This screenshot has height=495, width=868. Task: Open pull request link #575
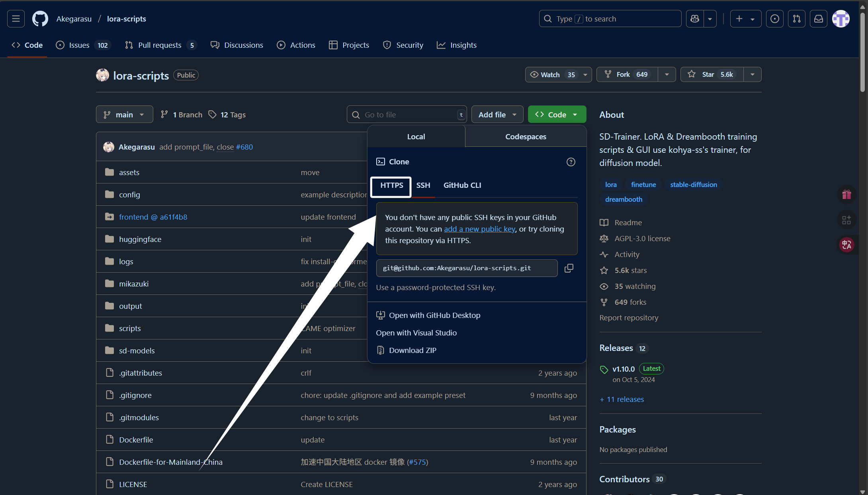pos(417,462)
